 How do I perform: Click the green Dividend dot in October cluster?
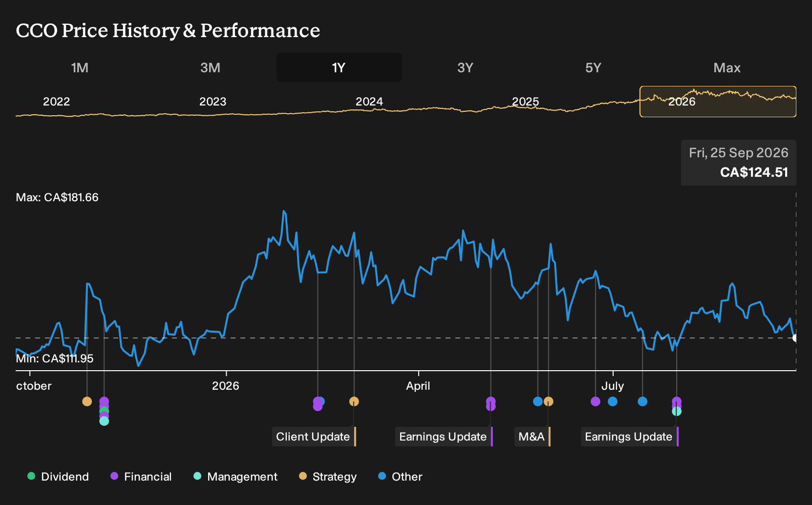tap(104, 411)
